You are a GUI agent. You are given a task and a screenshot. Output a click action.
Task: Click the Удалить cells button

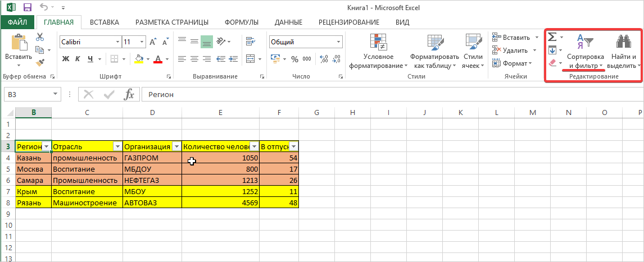(x=510, y=50)
